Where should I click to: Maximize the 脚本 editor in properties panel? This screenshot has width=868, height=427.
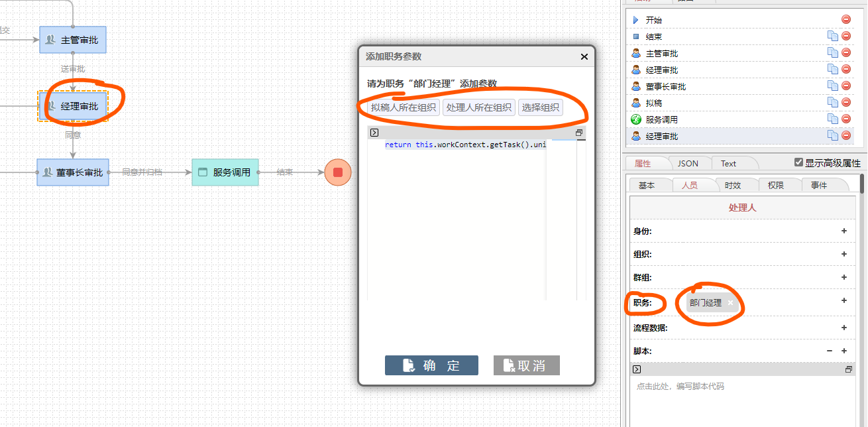click(x=849, y=369)
